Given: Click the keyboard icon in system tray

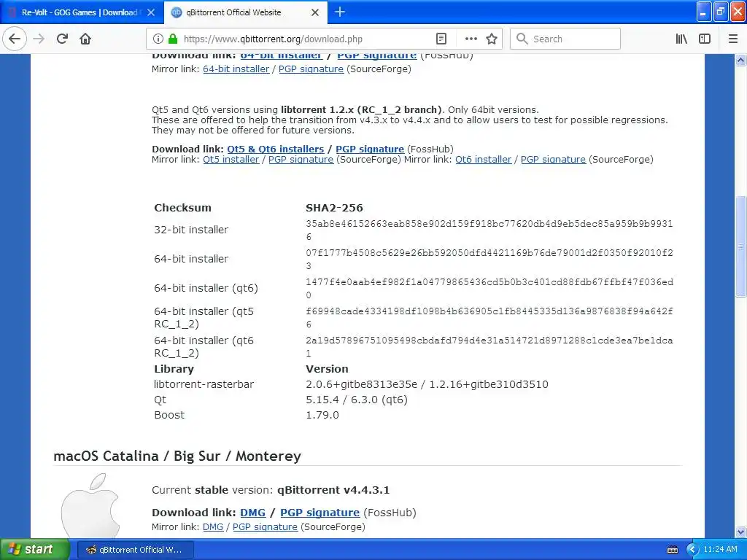Looking at the screenshot, I should (672, 550).
